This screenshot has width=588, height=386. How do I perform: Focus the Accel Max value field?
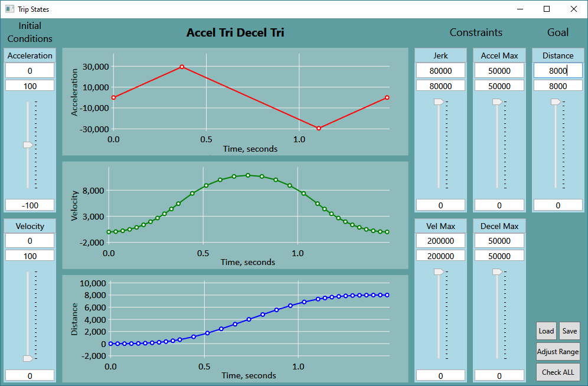pos(499,71)
